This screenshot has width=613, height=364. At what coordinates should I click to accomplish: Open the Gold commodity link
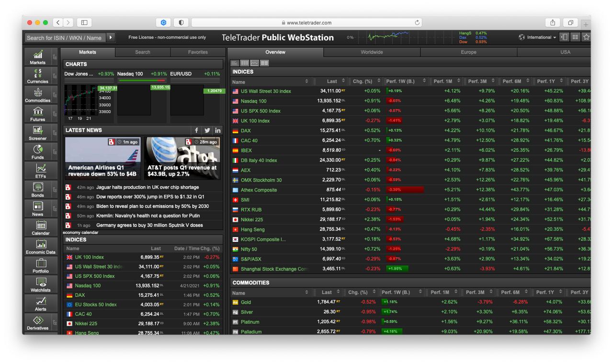(246, 302)
